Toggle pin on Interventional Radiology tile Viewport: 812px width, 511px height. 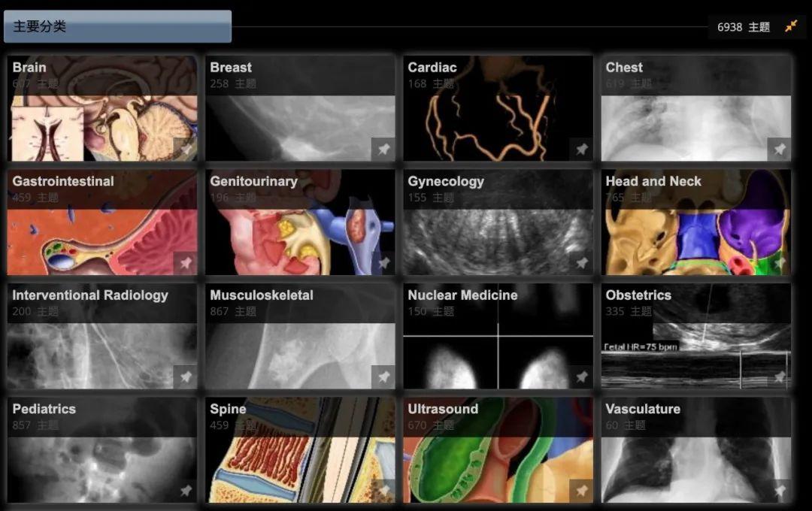[x=186, y=377]
